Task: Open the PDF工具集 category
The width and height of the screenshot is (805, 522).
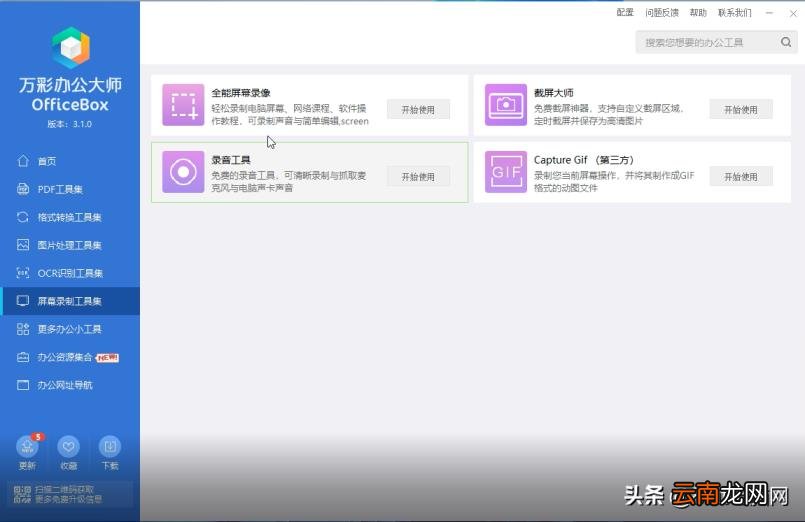Action: point(70,189)
